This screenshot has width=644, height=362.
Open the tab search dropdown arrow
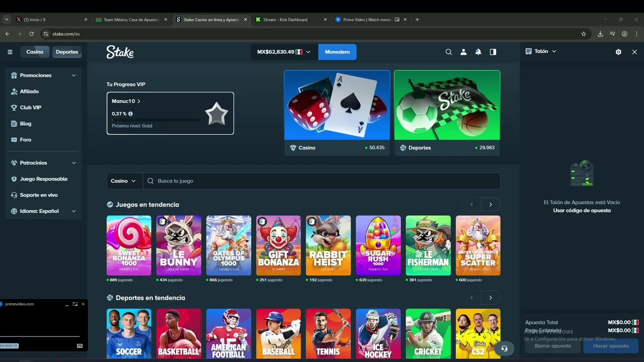pos(7,20)
